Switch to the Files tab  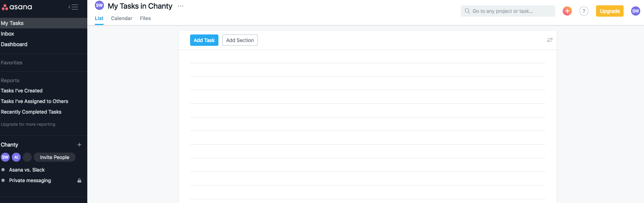tap(145, 18)
